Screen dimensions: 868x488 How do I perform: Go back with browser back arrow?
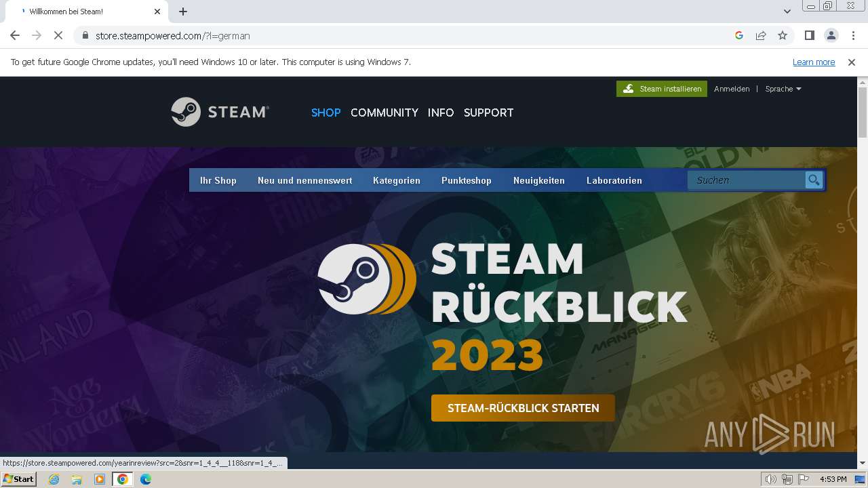click(15, 35)
